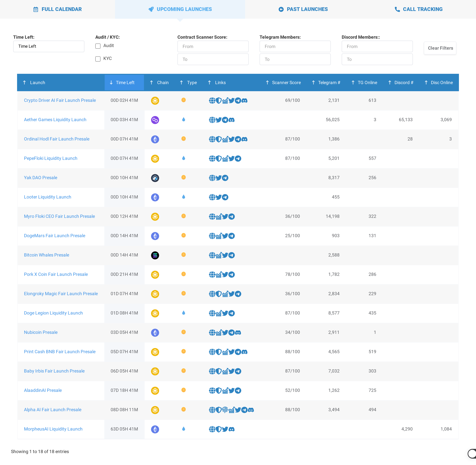Open the Baby Irbis chart icon
Screen dimensions: 476x465
[x=225, y=371]
